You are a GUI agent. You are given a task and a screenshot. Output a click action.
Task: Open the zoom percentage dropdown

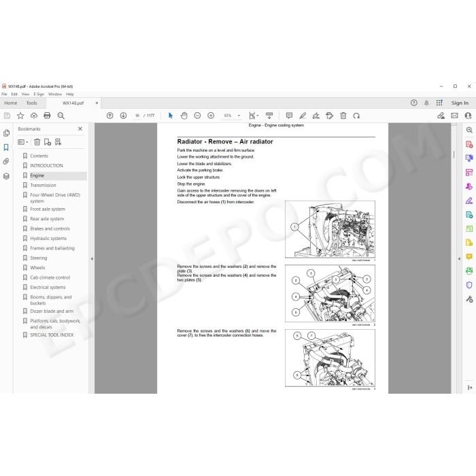click(239, 116)
